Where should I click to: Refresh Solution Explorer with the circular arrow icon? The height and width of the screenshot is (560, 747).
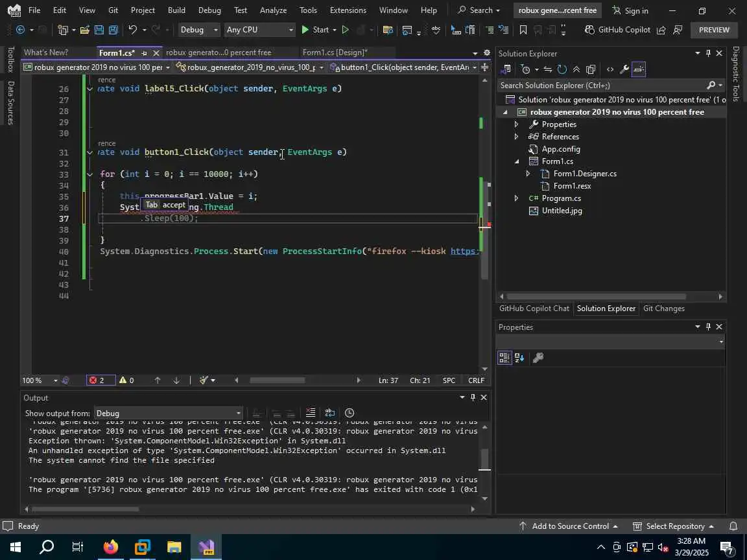pos(562,69)
